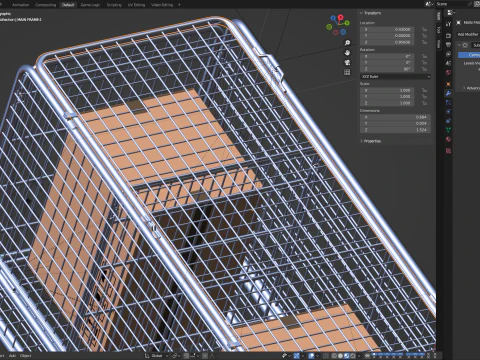Click the Scale Y value field
The height and width of the screenshot is (360, 480).
pos(387,97)
